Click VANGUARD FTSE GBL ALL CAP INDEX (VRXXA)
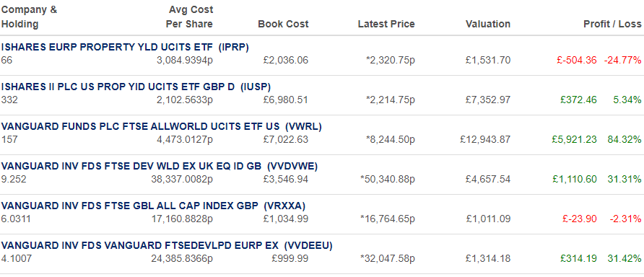 (153, 206)
